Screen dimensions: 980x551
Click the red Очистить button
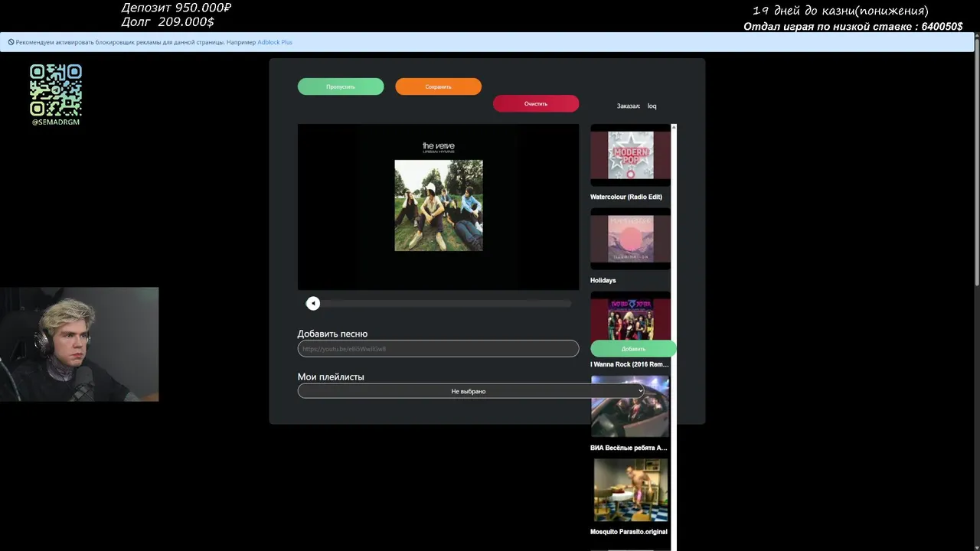[536, 103]
